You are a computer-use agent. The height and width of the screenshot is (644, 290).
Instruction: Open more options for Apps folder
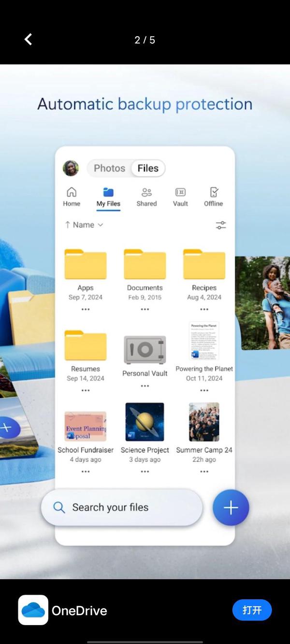[86, 309]
